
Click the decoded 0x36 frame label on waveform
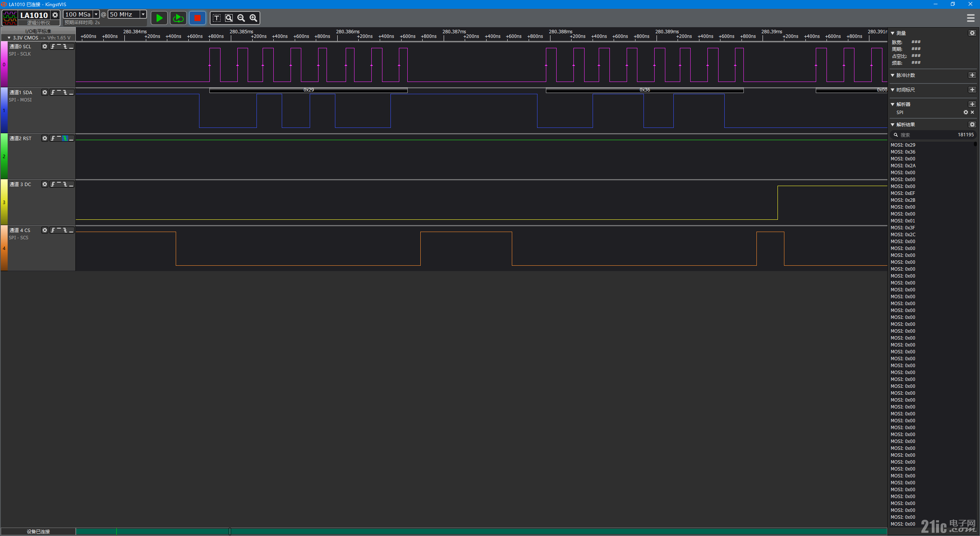[x=645, y=90]
